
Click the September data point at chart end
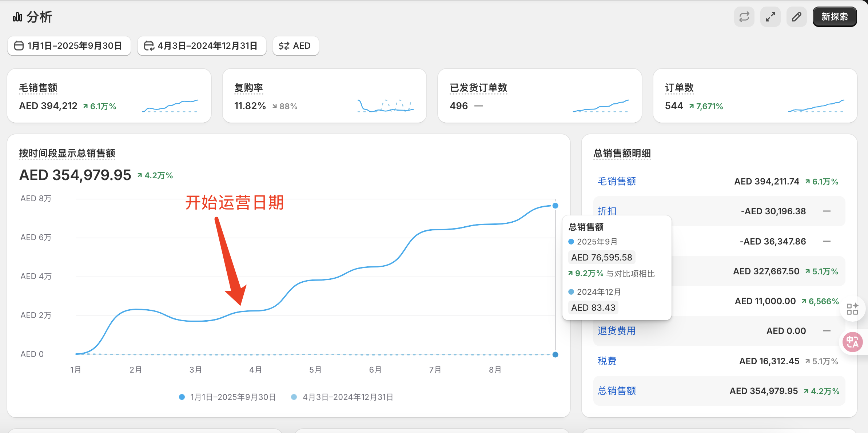pyautogui.click(x=555, y=206)
